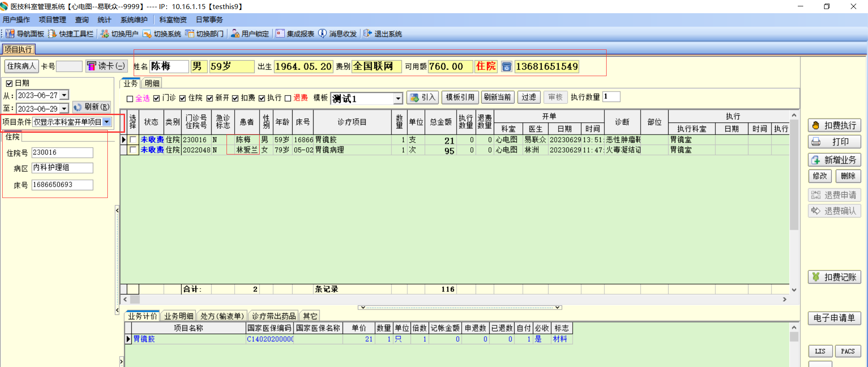Select the checkbox in 陈梅 row
This screenshot has width=868, height=367.
pos(133,140)
